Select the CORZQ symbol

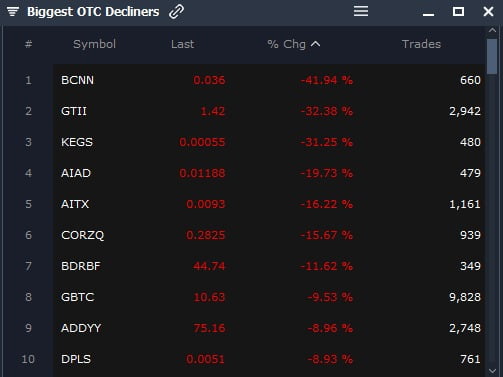(83, 235)
